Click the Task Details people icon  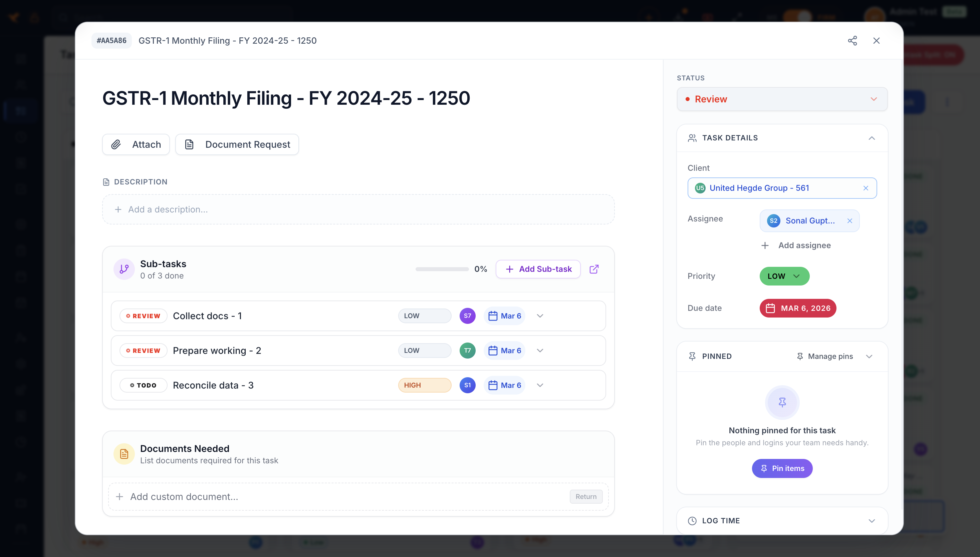[x=692, y=138]
